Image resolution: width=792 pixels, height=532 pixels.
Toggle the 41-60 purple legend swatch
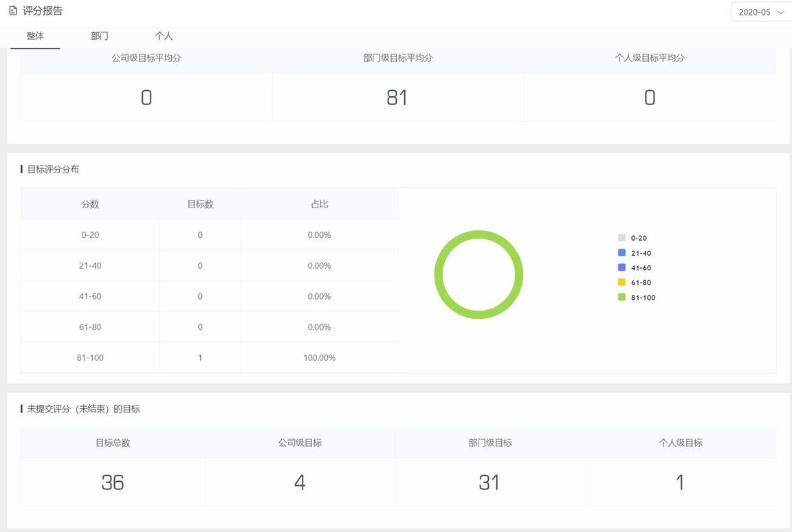[621, 267]
